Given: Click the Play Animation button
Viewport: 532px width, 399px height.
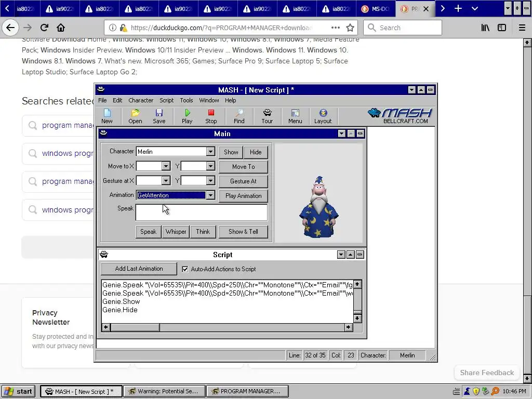Looking at the screenshot, I should (x=243, y=196).
